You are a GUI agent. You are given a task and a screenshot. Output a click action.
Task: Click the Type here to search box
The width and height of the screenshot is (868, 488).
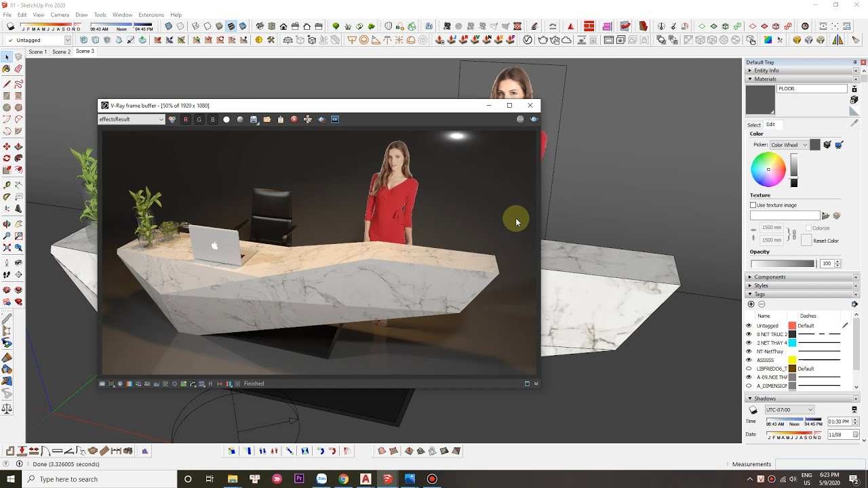[x=99, y=479]
